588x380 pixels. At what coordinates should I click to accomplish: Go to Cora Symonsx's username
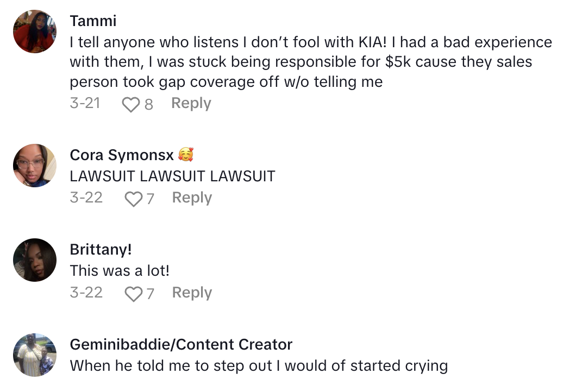click(x=122, y=155)
